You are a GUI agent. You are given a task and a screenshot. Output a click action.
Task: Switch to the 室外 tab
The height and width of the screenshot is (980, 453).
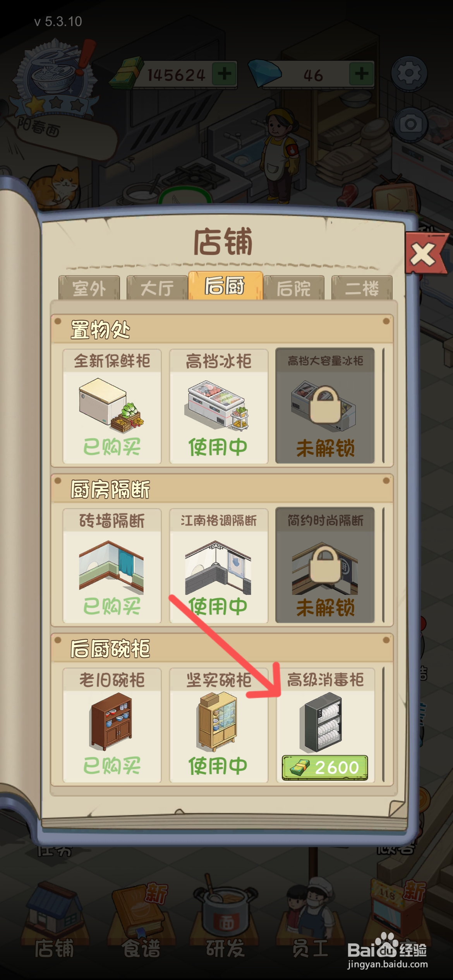89,288
